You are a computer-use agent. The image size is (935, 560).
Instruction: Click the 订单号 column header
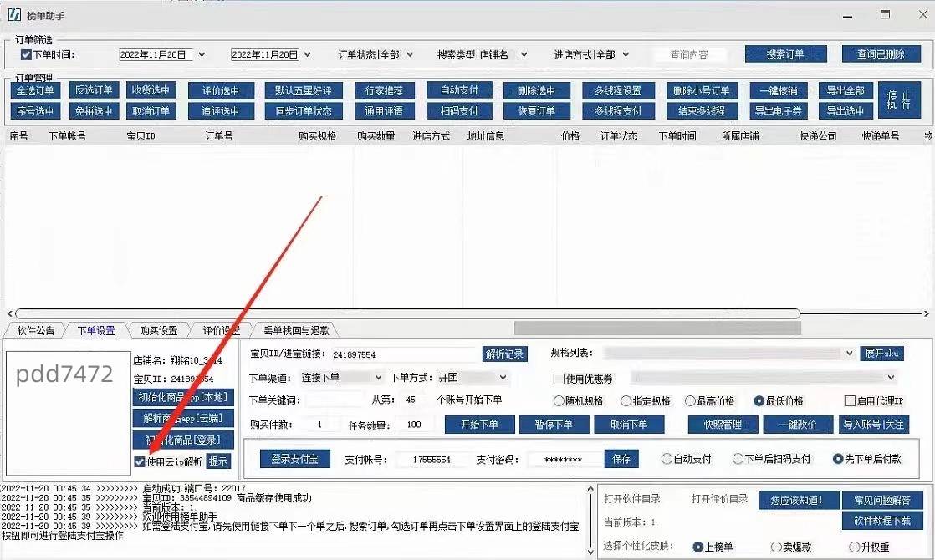coord(219,136)
